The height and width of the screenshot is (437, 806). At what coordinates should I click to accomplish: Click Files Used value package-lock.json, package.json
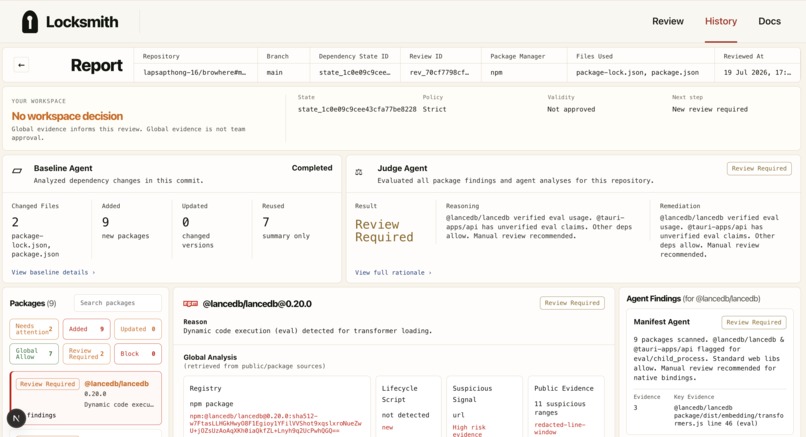[x=637, y=72]
